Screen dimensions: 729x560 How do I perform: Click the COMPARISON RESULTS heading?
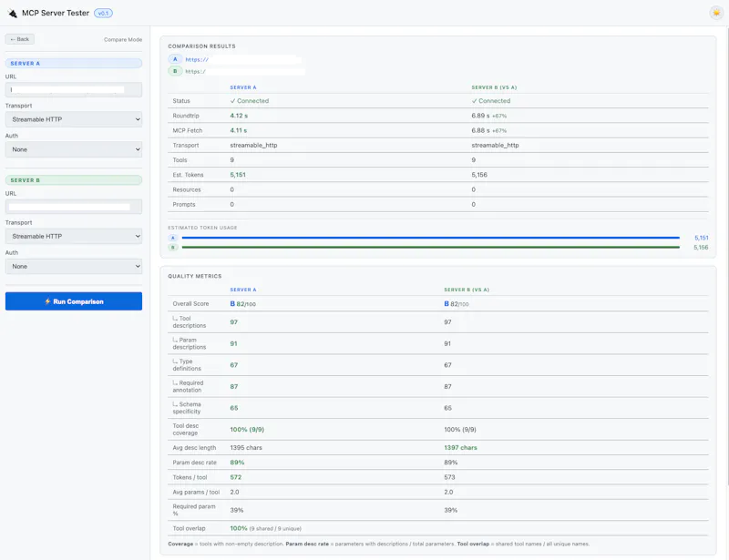coord(201,46)
